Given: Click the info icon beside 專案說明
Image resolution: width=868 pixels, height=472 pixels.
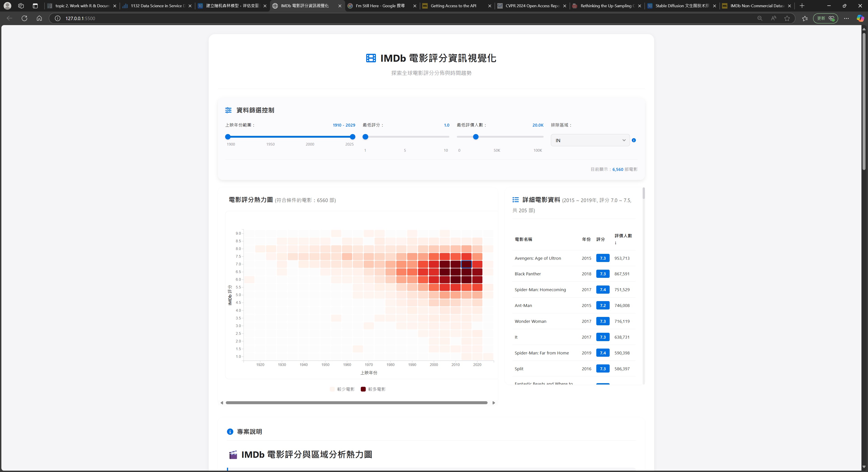Looking at the screenshot, I should click(230, 432).
